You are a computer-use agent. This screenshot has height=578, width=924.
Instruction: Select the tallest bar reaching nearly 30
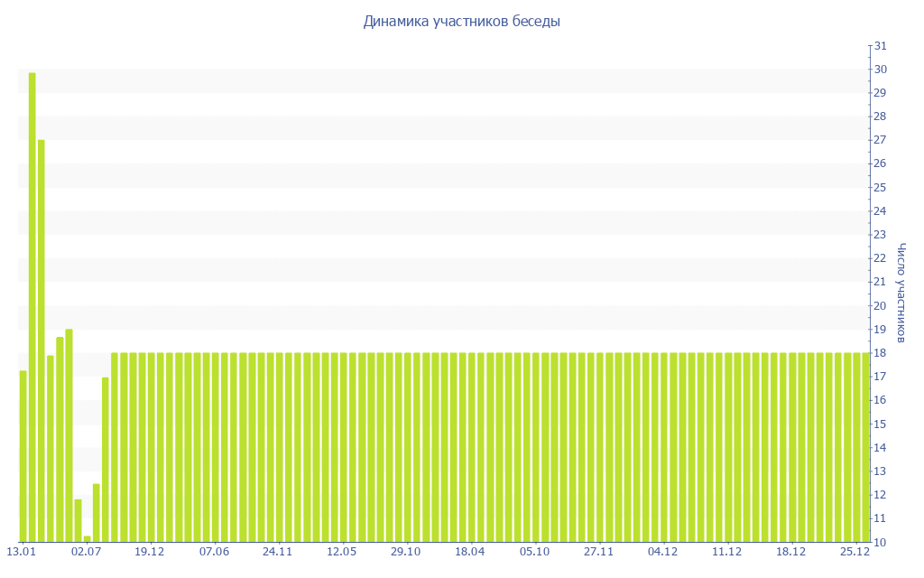coord(32,307)
